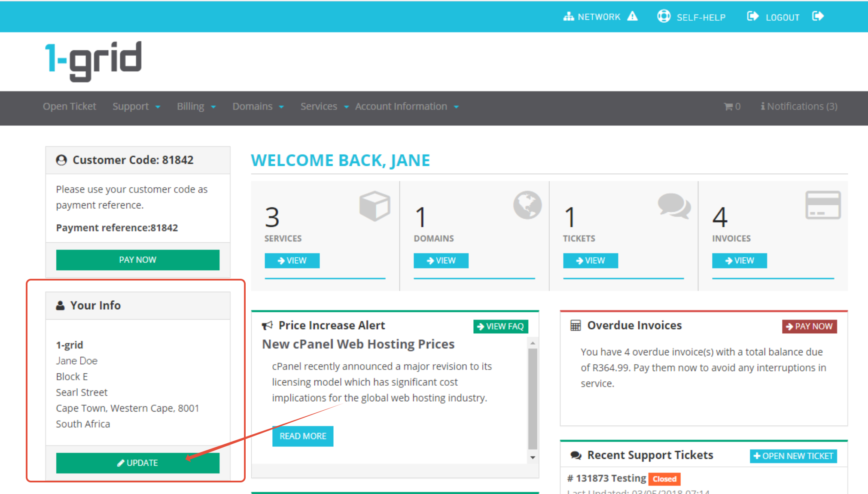The height and width of the screenshot is (494, 868).
Task: Click the Network sitemap icon
Action: [568, 17]
